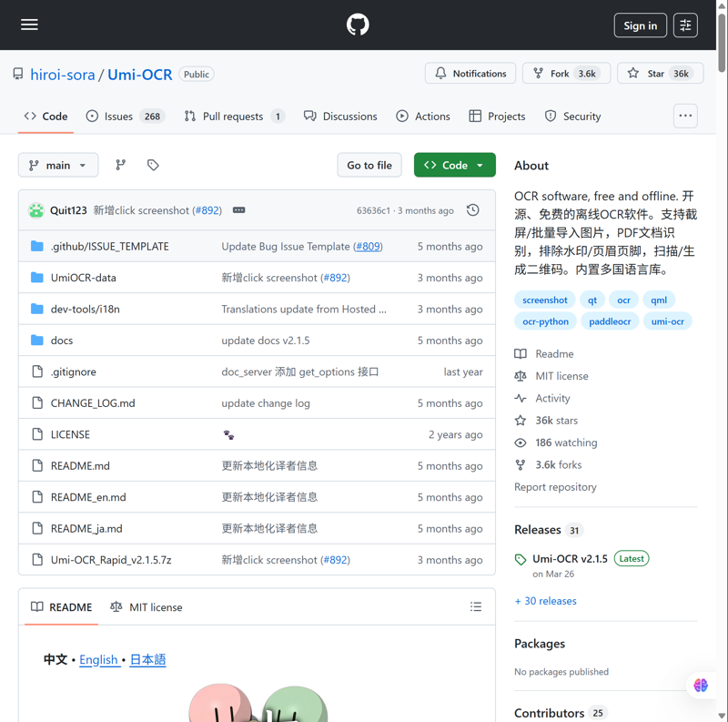Click + 30 releases link
The image size is (728, 722).
point(546,601)
